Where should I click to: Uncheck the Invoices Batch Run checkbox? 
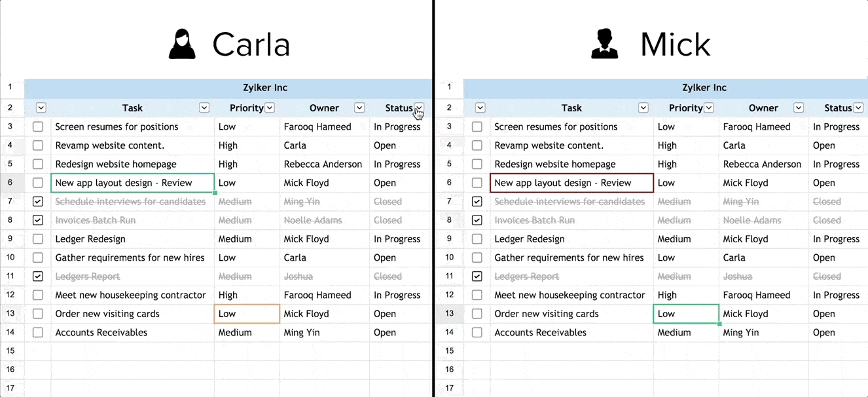37,220
